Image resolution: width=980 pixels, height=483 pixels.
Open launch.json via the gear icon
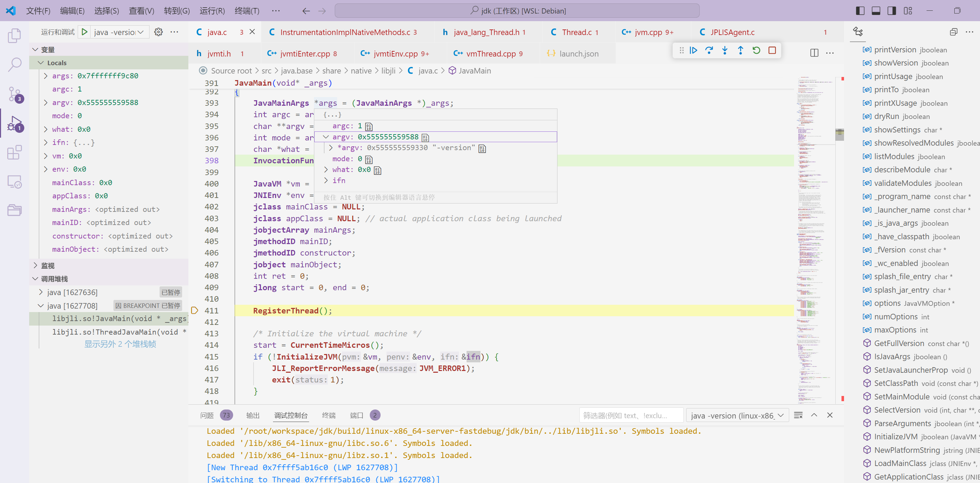tap(158, 32)
